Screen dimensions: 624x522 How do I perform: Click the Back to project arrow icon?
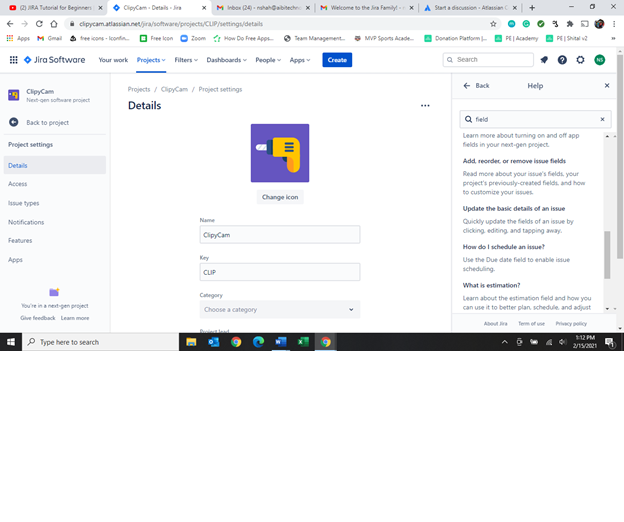[x=14, y=122]
